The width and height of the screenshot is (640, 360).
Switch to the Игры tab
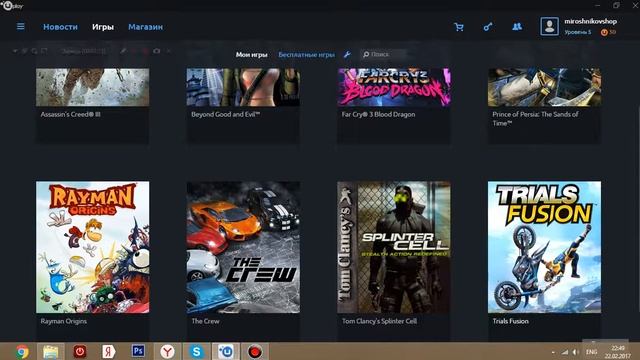coord(103,27)
